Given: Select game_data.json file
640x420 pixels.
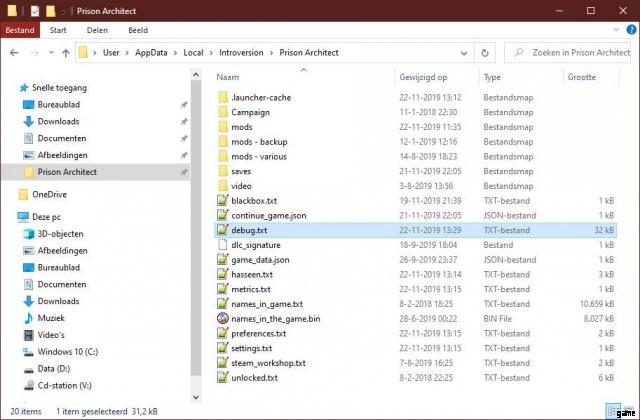Looking at the screenshot, I should point(260,260).
